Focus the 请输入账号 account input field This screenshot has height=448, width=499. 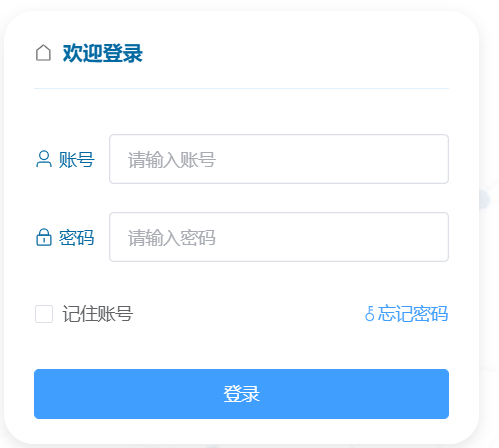(x=279, y=159)
